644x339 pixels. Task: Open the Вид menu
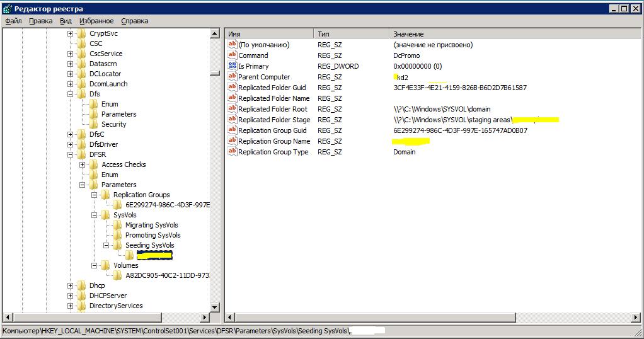point(66,21)
